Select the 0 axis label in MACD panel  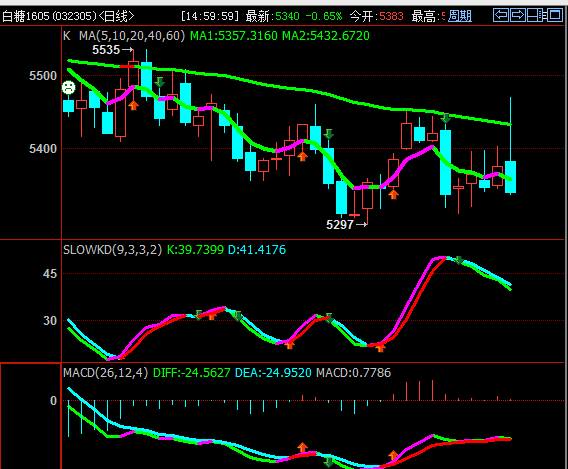coord(53,401)
